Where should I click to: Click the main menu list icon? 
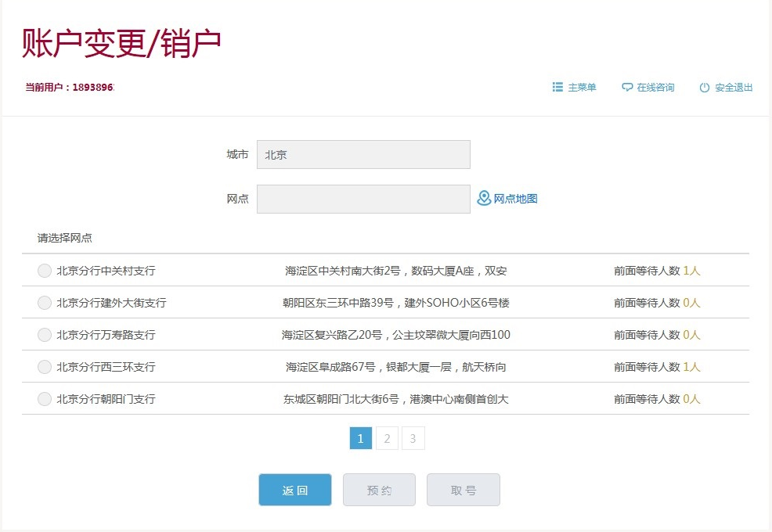(x=557, y=88)
